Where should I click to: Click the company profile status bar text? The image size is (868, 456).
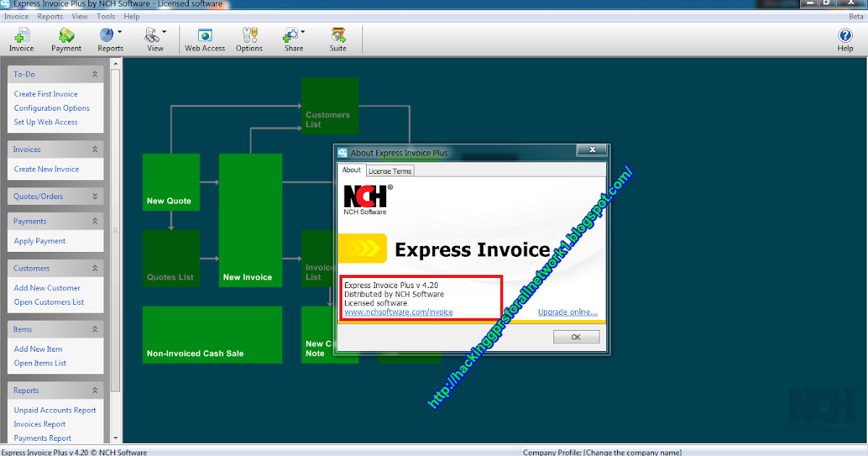point(603,452)
